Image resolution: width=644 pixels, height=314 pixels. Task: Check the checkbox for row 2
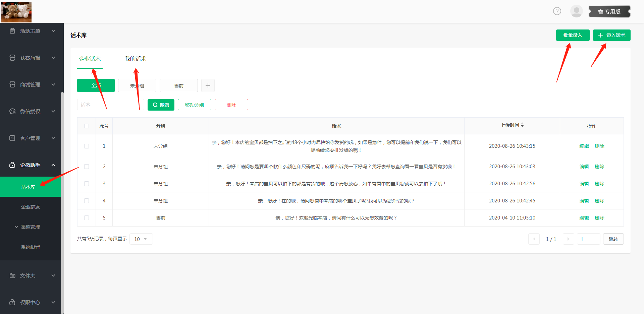click(87, 167)
